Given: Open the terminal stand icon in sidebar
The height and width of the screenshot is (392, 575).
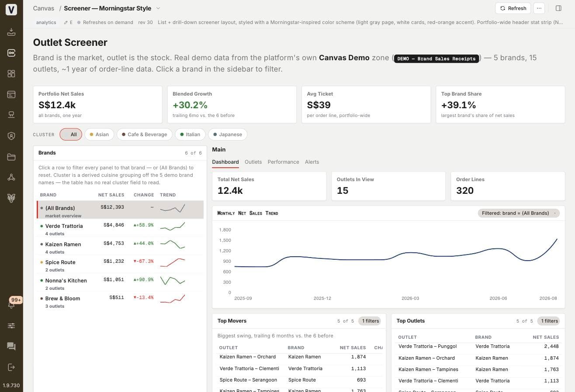Looking at the screenshot, I should point(11,115).
